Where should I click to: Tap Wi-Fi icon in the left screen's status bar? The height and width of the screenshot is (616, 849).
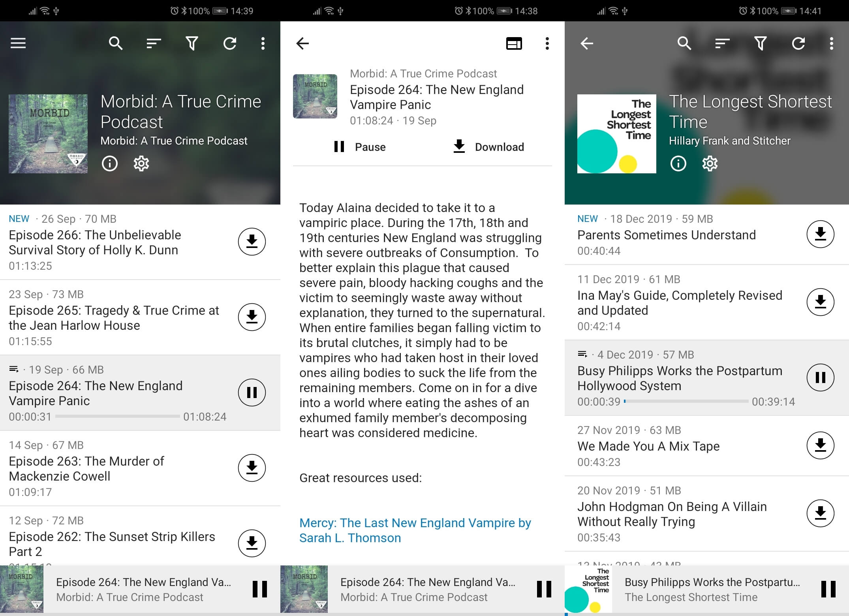click(x=45, y=11)
